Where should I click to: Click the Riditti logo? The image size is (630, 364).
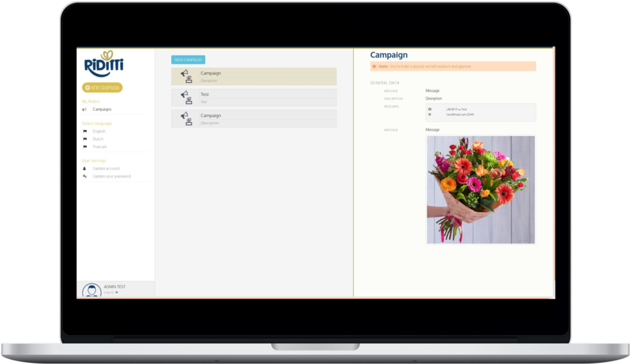coord(104,64)
